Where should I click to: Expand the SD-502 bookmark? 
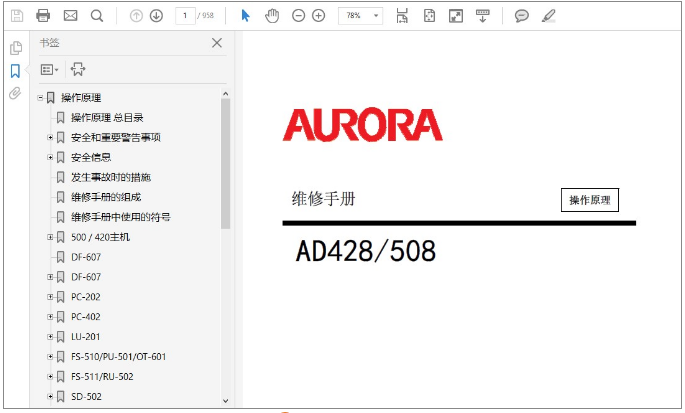tap(50, 397)
